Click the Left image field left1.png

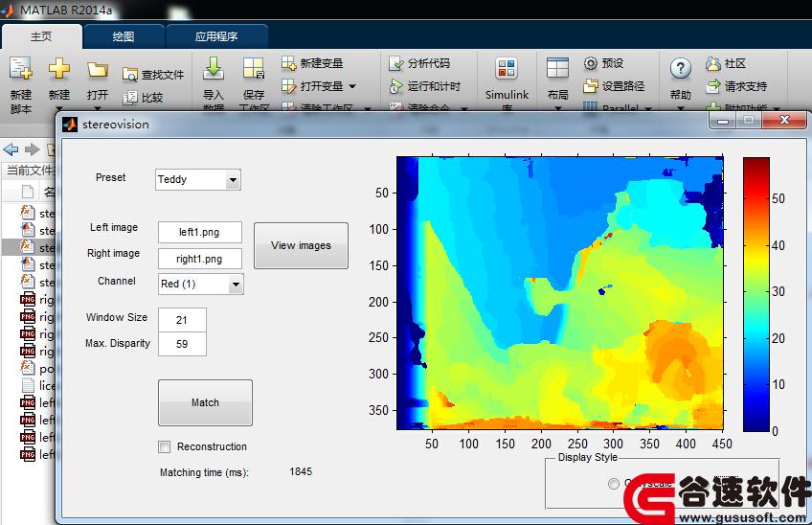tap(200, 232)
